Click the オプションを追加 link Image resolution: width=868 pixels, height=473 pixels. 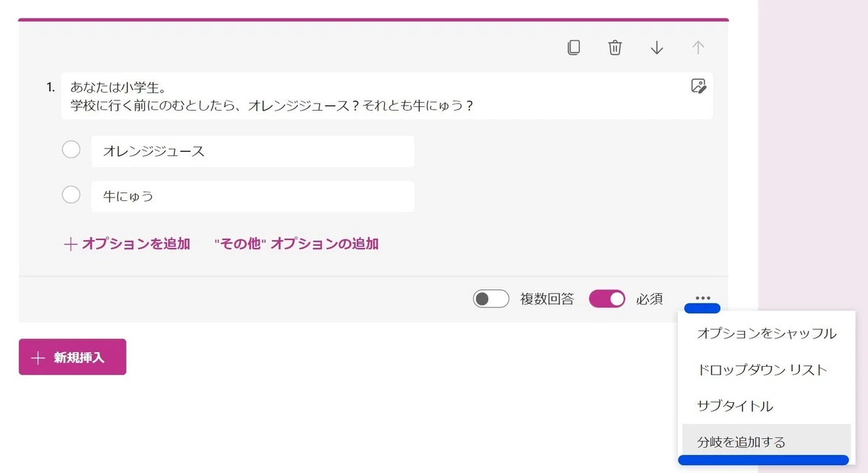[127, 244]
